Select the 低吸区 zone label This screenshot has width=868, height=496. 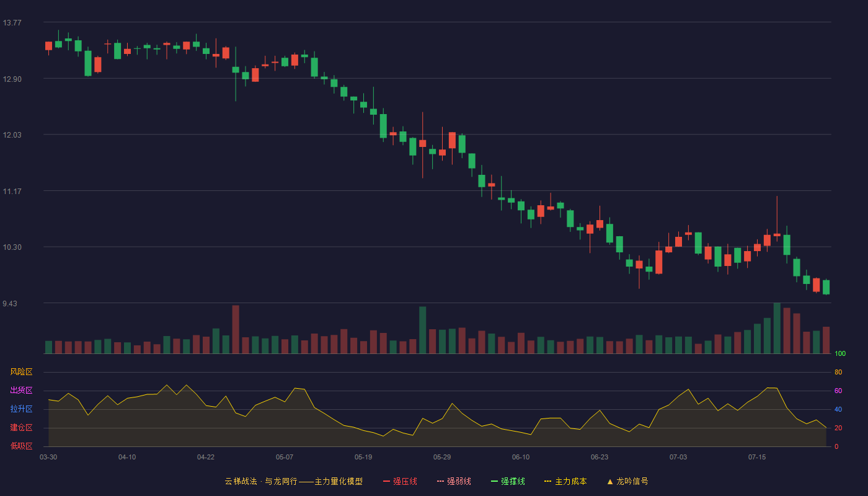point(21,446)
